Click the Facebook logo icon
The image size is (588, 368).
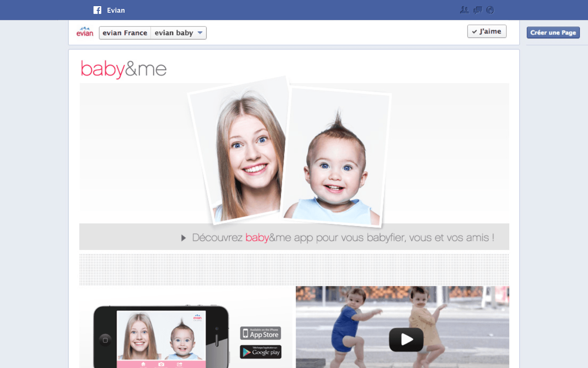[97, 10]
